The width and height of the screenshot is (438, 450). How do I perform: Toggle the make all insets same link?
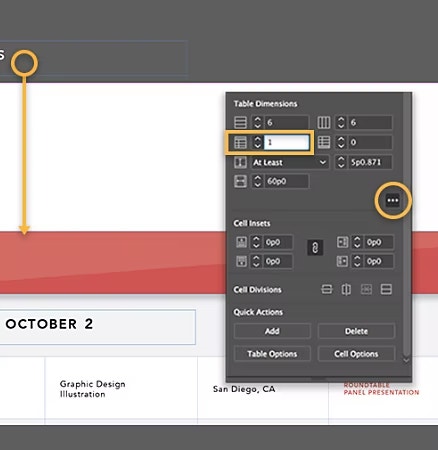point(315,248)
